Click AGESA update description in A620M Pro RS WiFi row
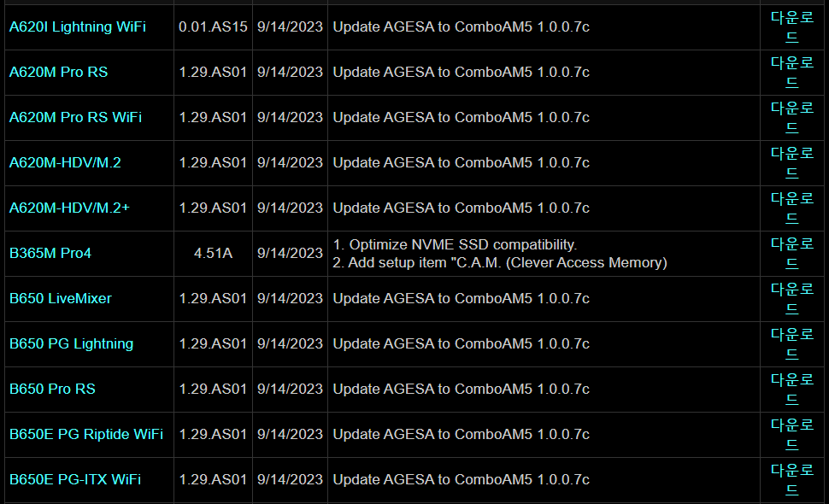Screen dimensions: 829x504 point(461,117)
